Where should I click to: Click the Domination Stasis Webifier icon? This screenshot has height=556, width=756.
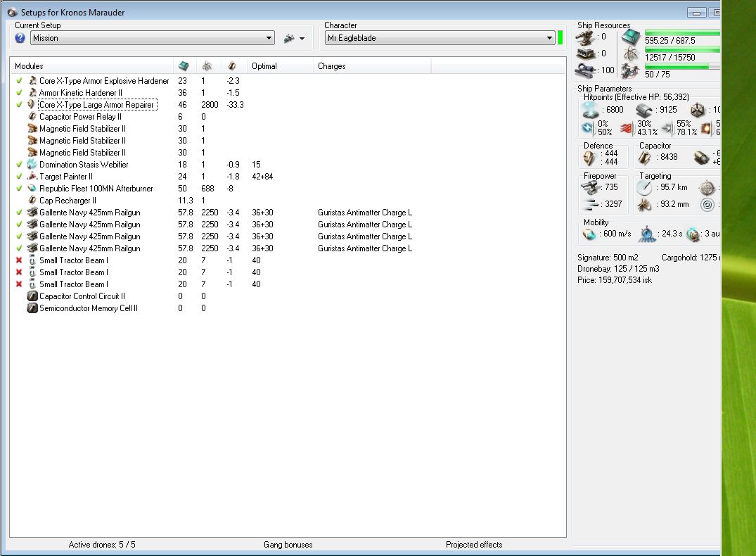point(32,165)
